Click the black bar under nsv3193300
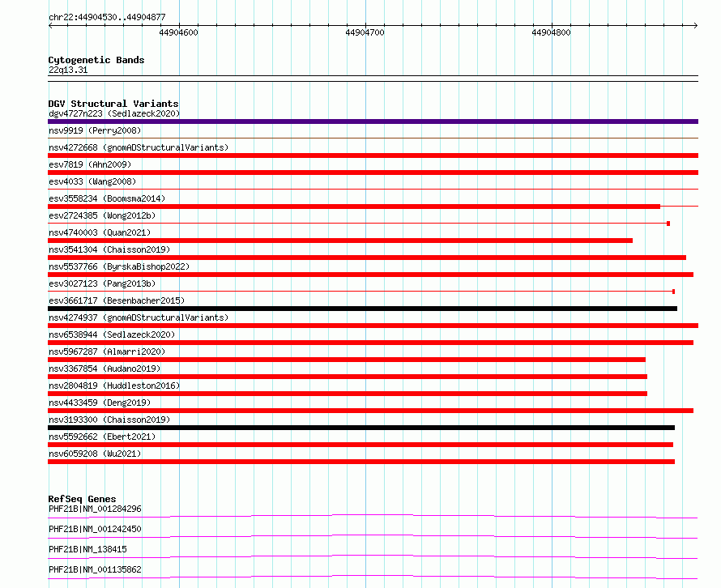Screen dimensions: 721x588 point(361,428)
